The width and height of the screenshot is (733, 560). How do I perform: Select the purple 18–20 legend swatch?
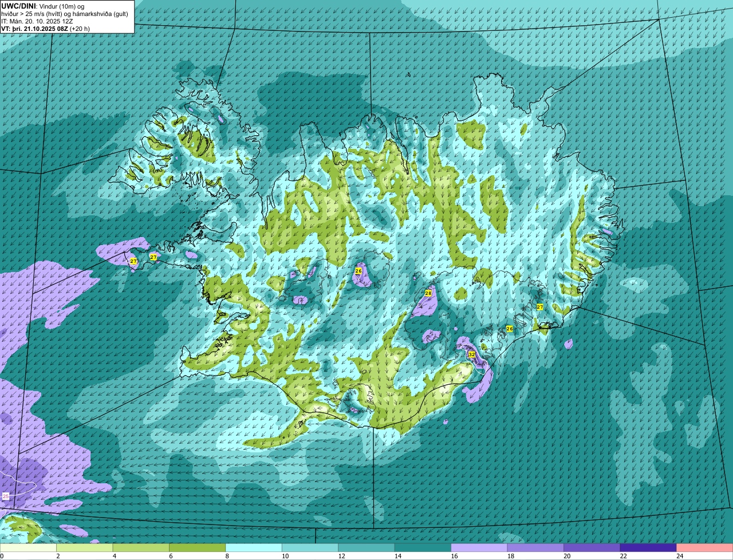click(x=535, y=548)
